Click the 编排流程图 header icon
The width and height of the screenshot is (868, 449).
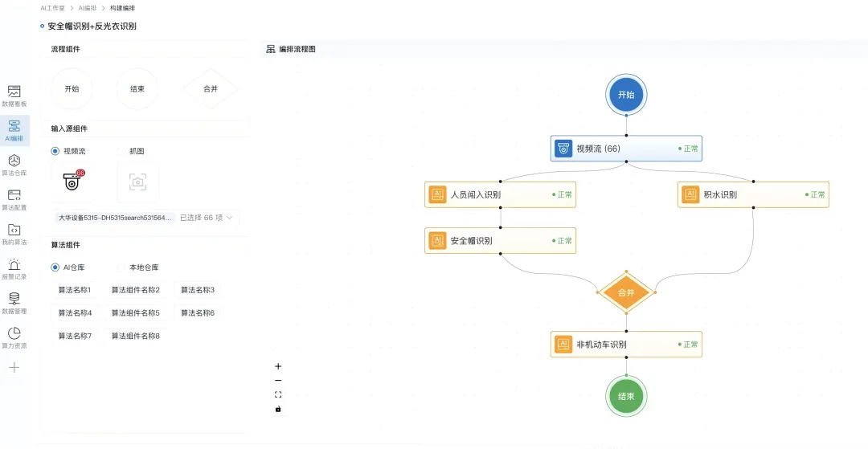pos(271,49)
